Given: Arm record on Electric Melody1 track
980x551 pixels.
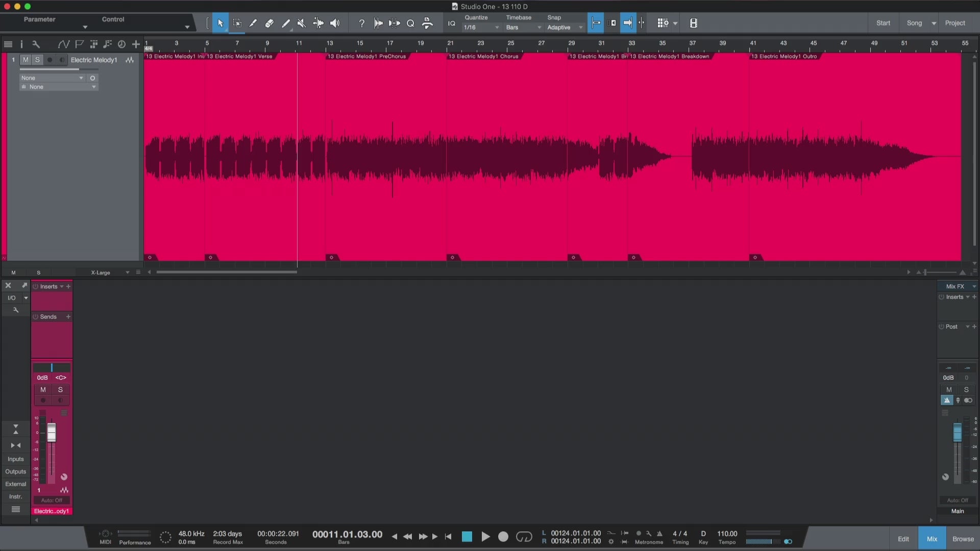Looking at the screenshot, I should pos(50,60).
